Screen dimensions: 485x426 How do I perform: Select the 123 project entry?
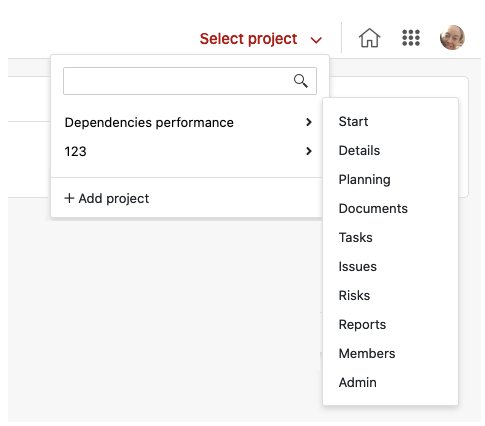click(75, 152)
